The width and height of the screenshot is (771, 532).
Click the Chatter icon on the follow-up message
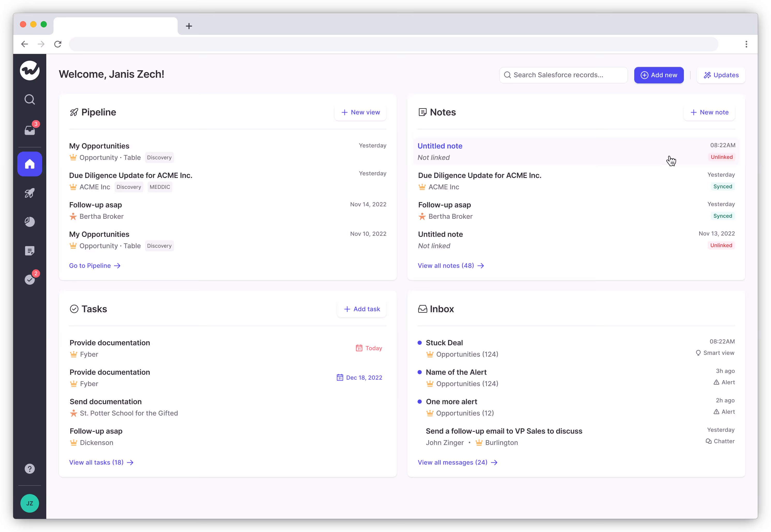709,441
